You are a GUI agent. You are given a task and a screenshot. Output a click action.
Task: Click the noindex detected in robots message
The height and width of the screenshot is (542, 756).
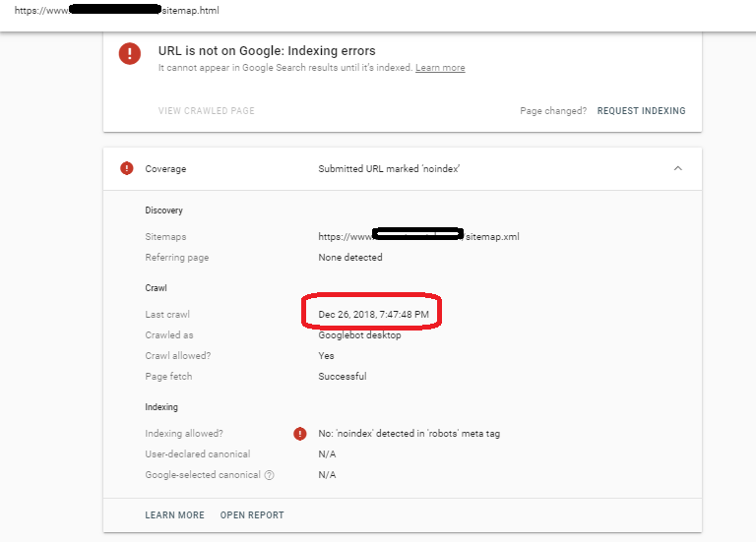pyautogui.click(x=409, y=434)
